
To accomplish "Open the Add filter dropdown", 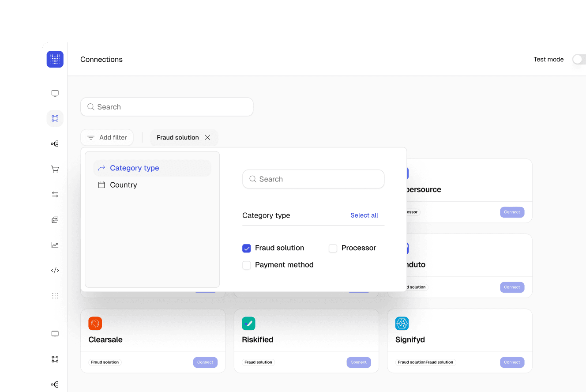I will [x=107, y=138].
